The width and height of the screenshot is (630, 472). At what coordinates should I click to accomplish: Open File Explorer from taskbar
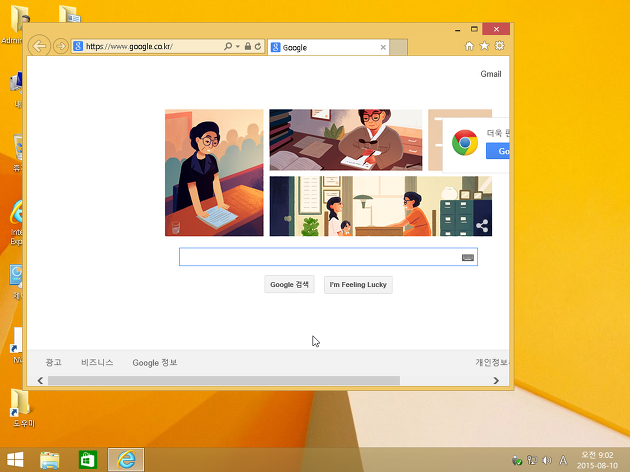49,460
